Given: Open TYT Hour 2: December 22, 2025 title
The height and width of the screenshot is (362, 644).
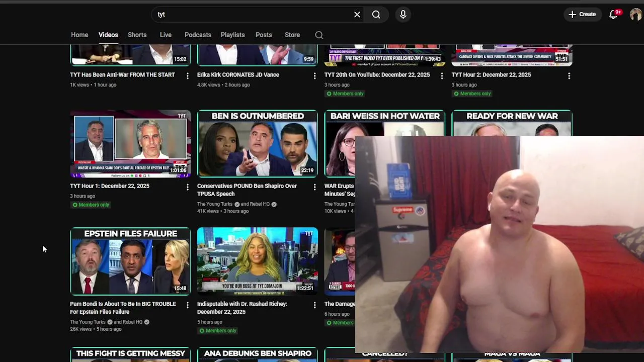Looking at the screenshot, I should click(491, 75).
